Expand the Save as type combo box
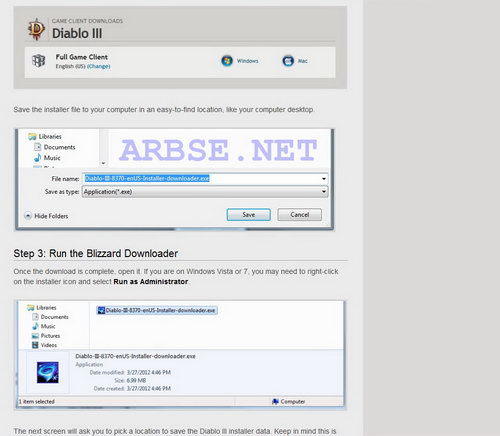This screenshot has height=436, width=500. [205, 192]
